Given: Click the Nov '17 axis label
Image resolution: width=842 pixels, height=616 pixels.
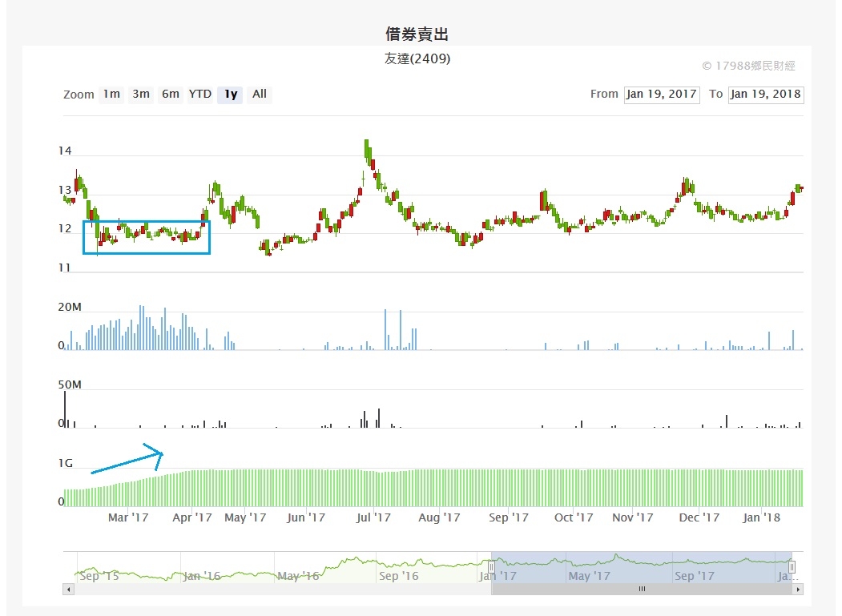Looking at the screenshot, I should coord(633,517).
